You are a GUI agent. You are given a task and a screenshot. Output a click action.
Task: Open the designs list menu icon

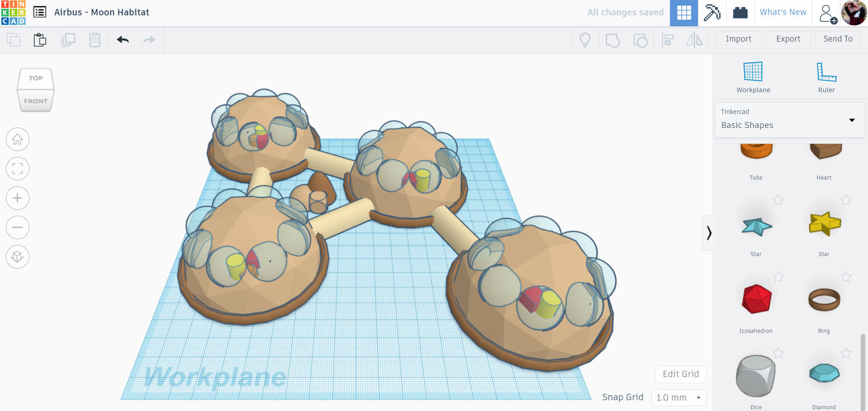[x=40, y=12]
